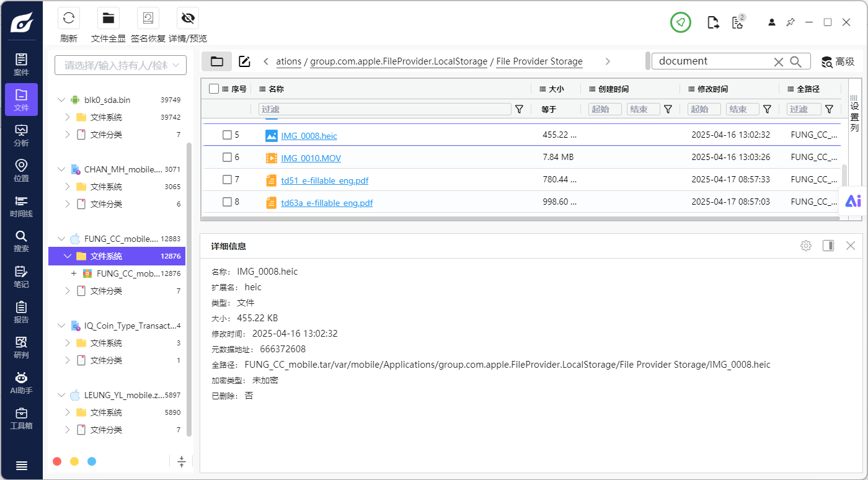Click the export file icon in title bar
Viewport: 868px width, 480px height.
click(713, 23)
